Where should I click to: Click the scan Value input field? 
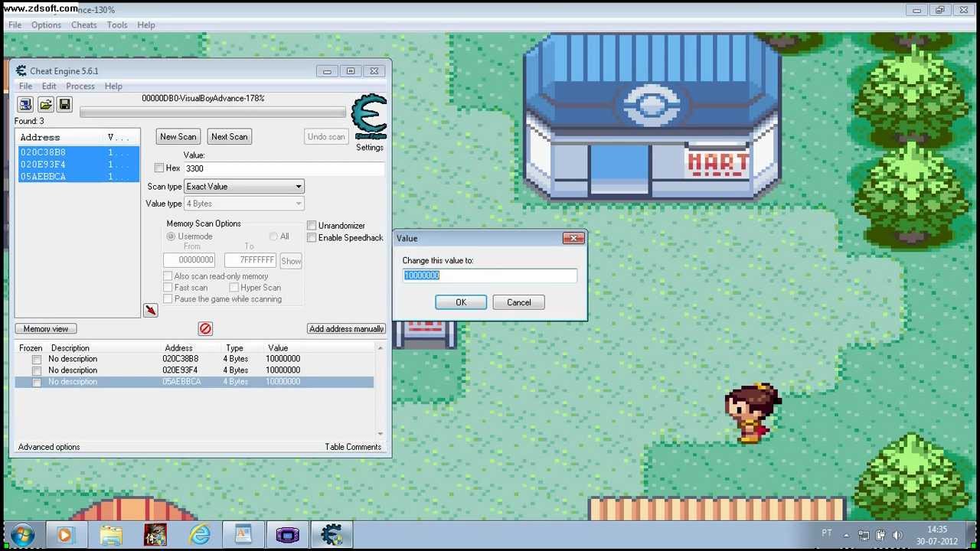(284, 168)
